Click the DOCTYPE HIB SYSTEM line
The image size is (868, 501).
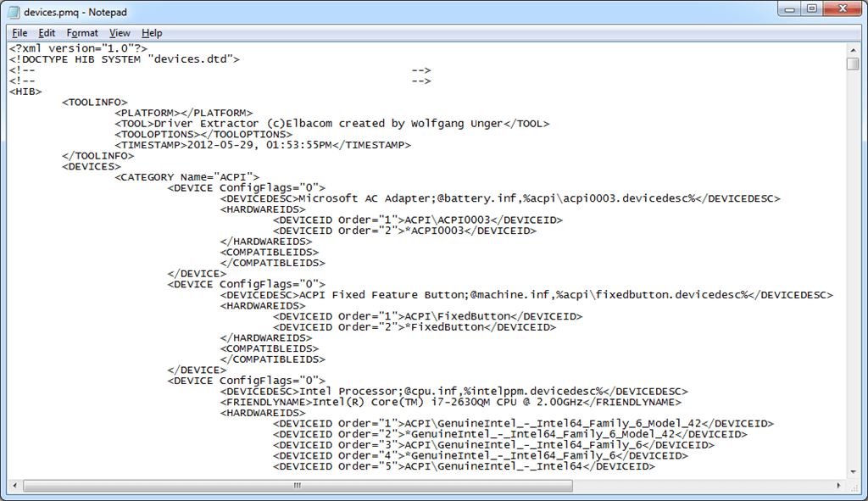tap(125, 59)
